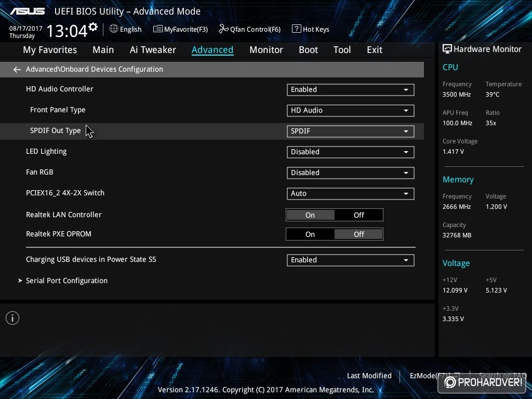The image size is (532, 399).
Task: Click the back arrow in breadcrumb bar
Action: pyautogui.click(x=17, y=70)
